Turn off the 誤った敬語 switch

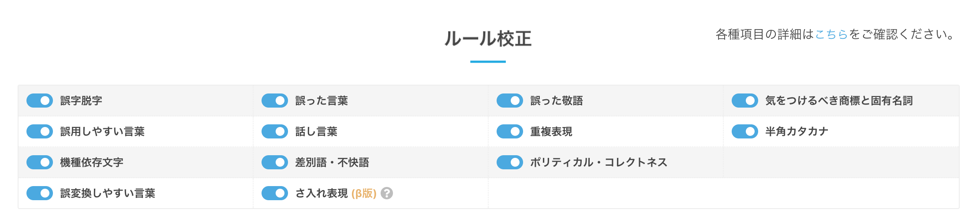[510, 101]
